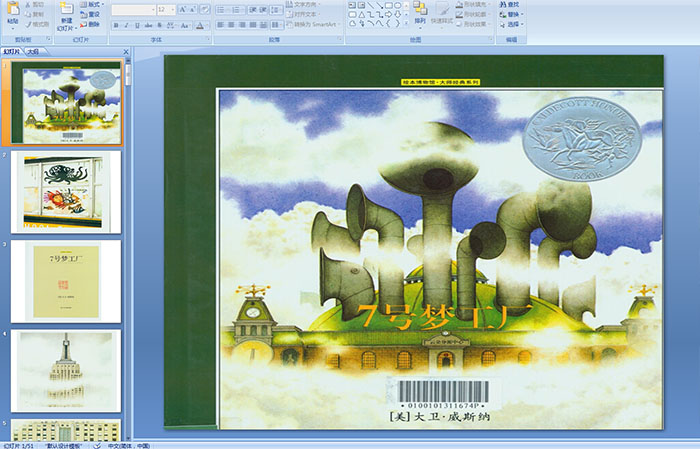700x449 pixels.
Task: Select the Oval shape
Action: click(x=398, y=5)
